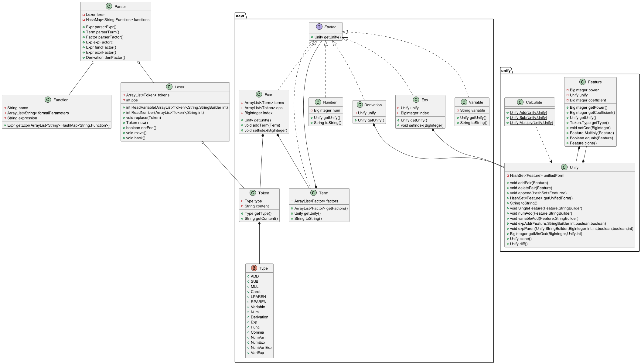Select the getMinGcd method in Unify
Image resolution: width=641 pixels, height=364 pixels.
[546, 234]
